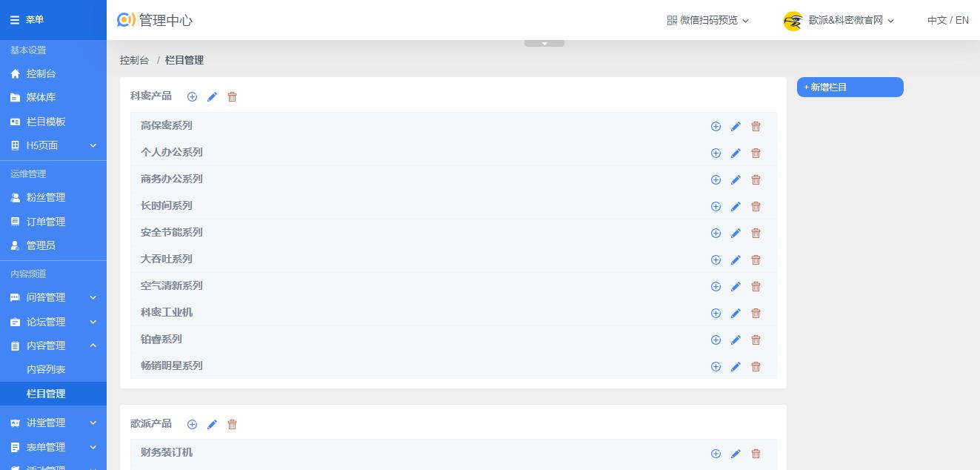Click the plus icon for 长时间系列
The width and height of the screenshot is (980, 470).
click(716, 207)
